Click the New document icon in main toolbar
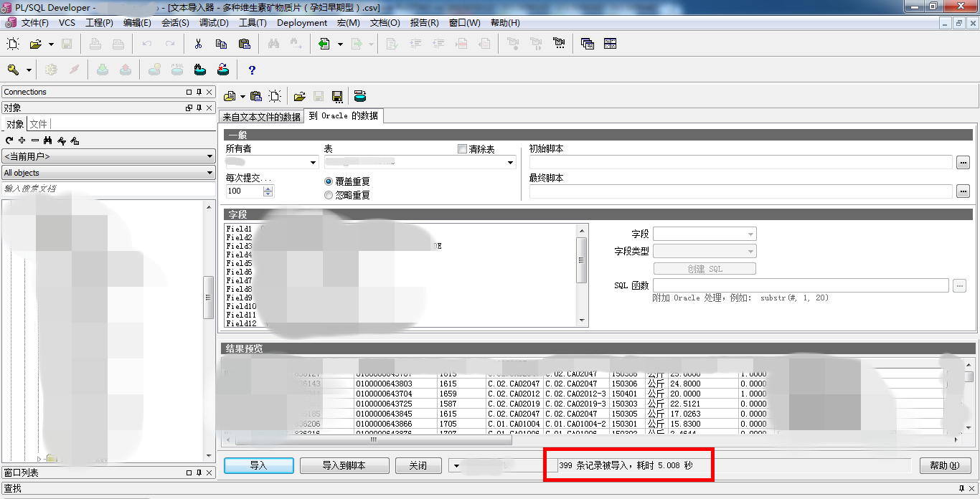 (x=13, y=44)
